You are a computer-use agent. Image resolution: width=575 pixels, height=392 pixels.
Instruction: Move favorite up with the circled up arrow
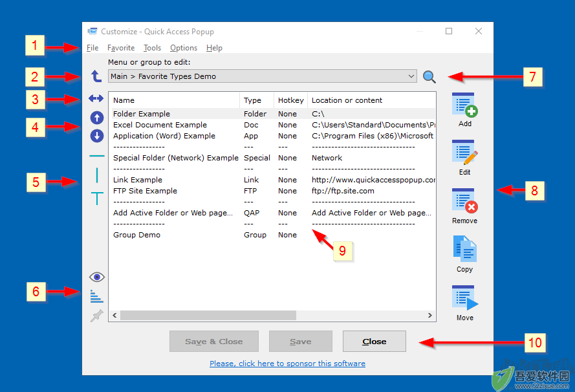coord(97,118)
